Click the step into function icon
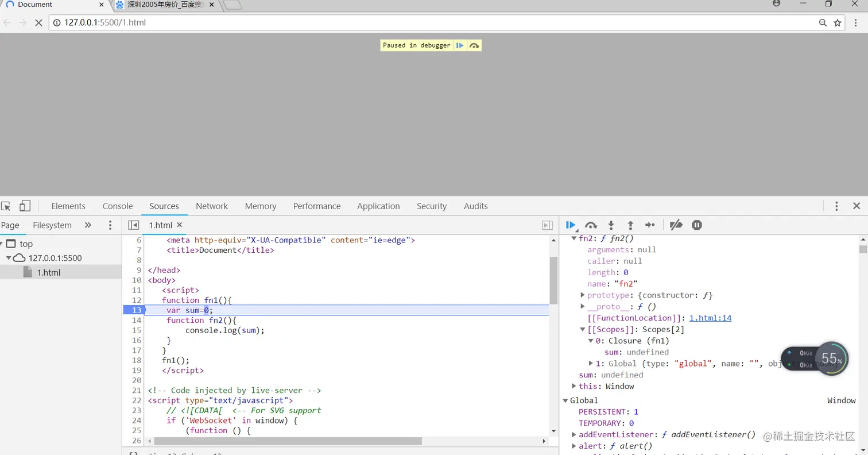The width and height of the screenshot is (868, 455). pos(611,225)
